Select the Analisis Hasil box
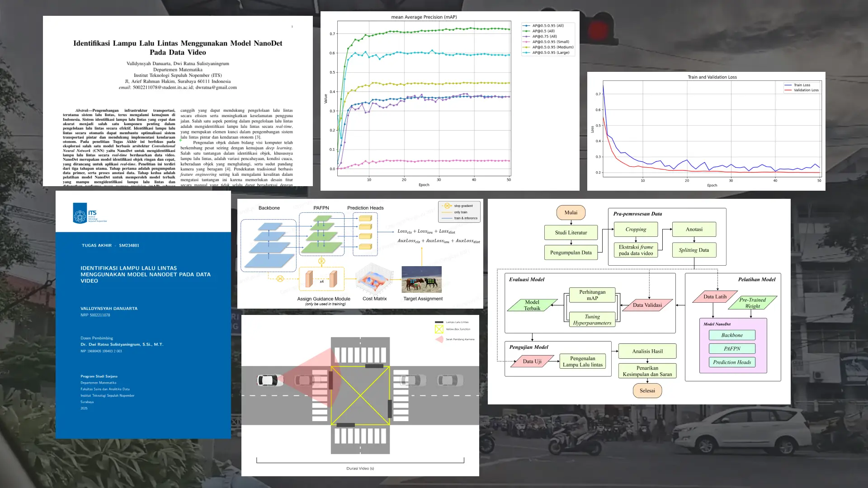Viewport: 868px width, 488px height. pos(647,351)
